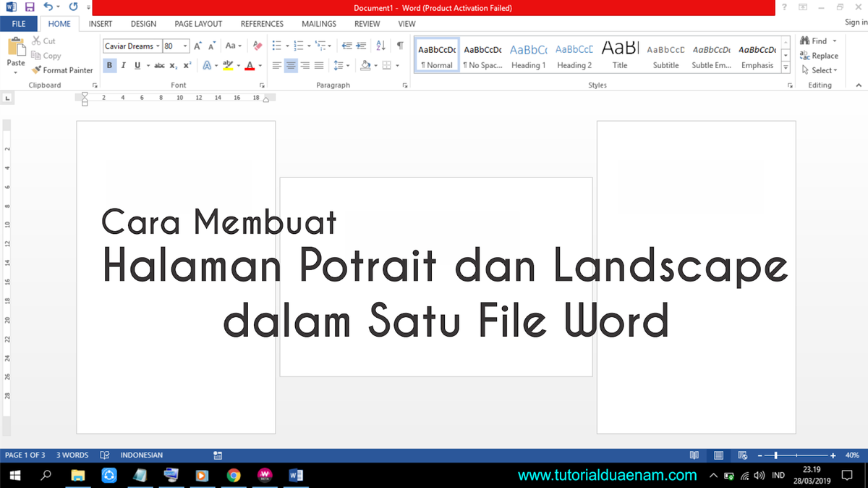Open the FILE tab

coord(19,24)
